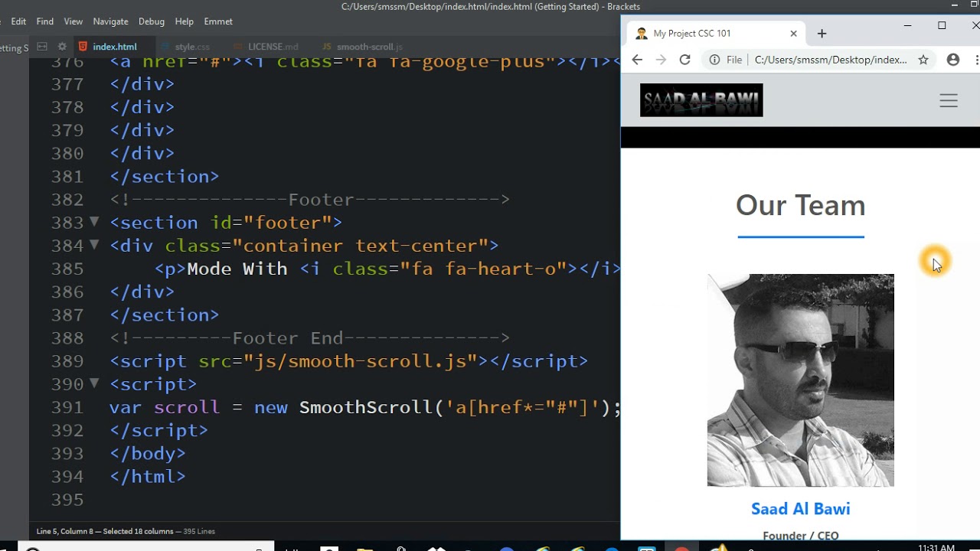This screenshot has height=551, width=980.
Task: Open the Chrome profile avatar icon
Action: [953, 60]
